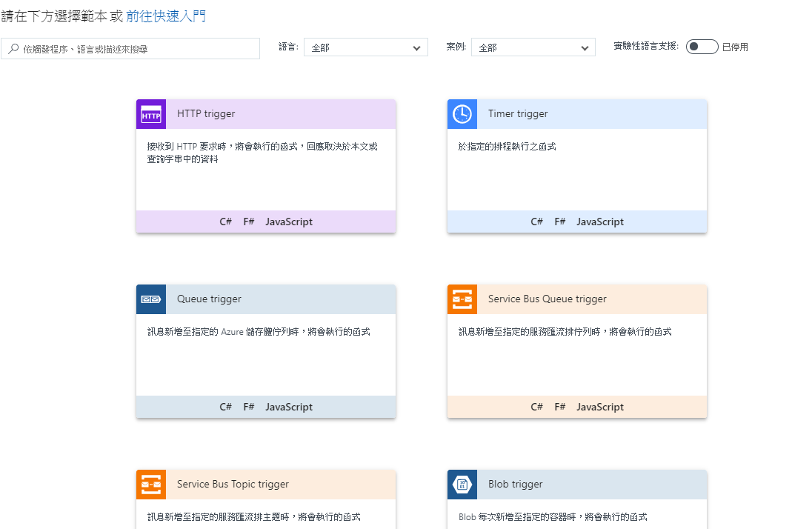Click the template search input field
This screenshot has width=812, height=529.
point(133,47)
